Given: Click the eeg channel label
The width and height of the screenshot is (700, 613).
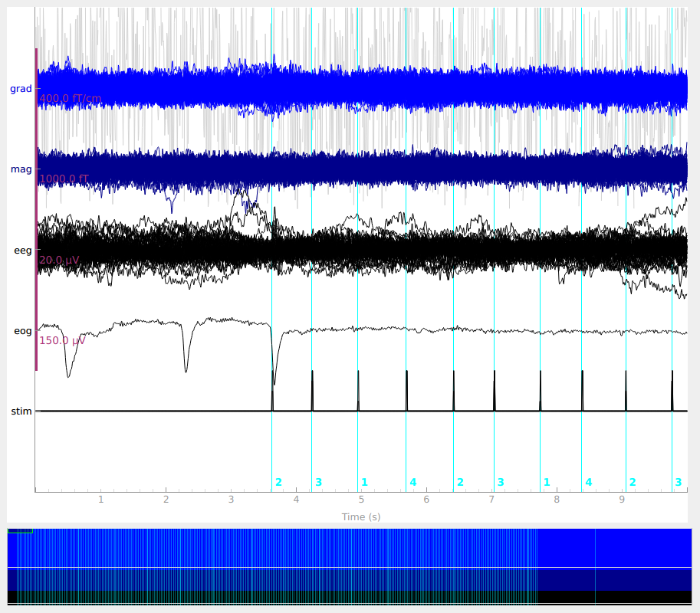Looking at the screenshot, I should 22,250.
